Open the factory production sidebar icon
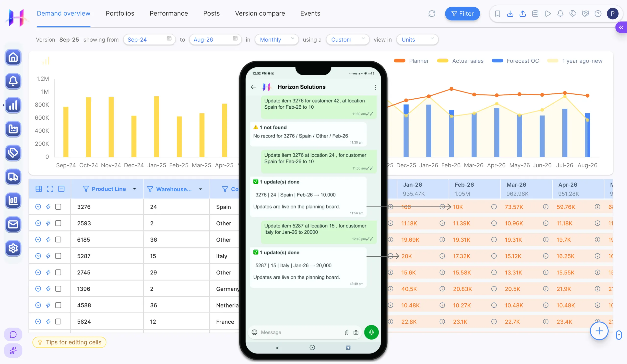Image resolution: width=627 pixels, height=364 pixels. (x=13, y=129)
